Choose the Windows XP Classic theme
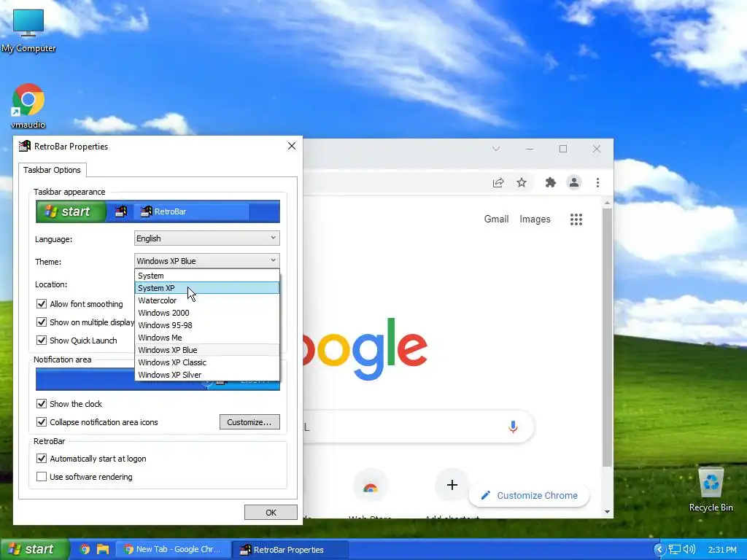This screenshot has height=560, width=747. 206,362
